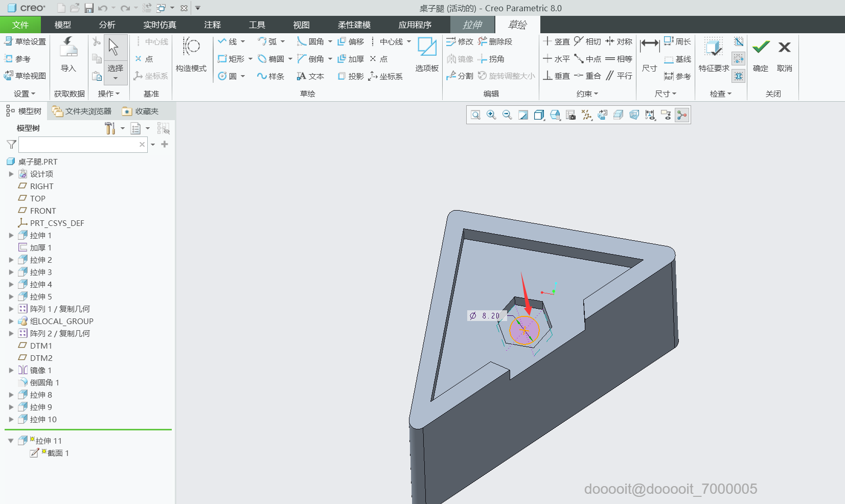Cancel sketch with the X 取消 icon
The height and width of the screenshot is (504, 845).
coord(784,56)
